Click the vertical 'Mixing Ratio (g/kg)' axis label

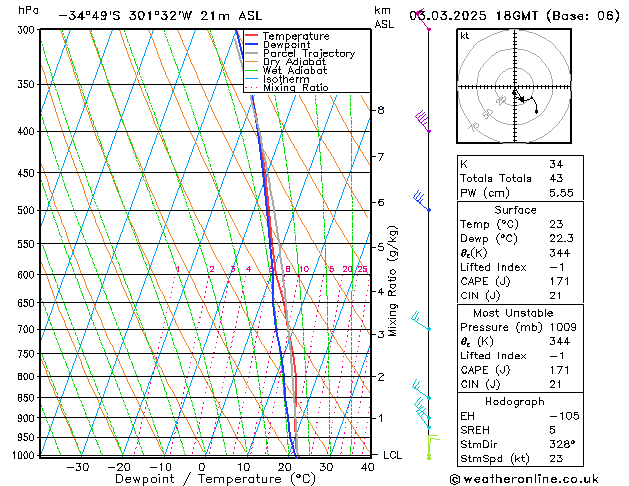pyautogui.click(x=392, y=281)
